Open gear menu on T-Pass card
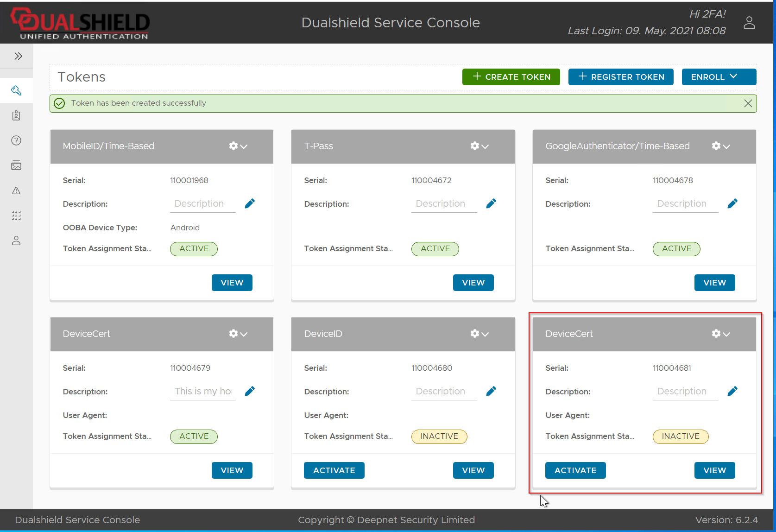Viewport: 776px width, 532px height. [479, 146]
